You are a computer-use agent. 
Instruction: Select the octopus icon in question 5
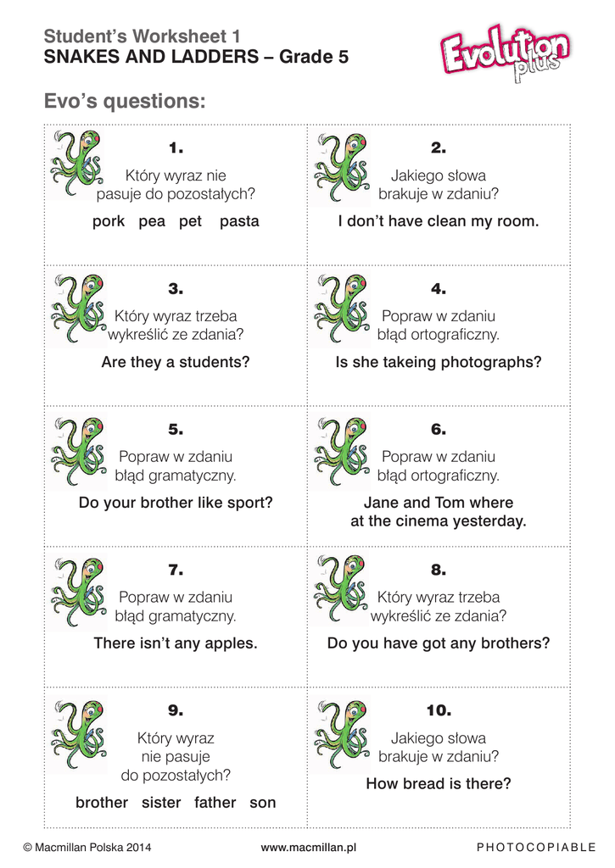(76, 447)
